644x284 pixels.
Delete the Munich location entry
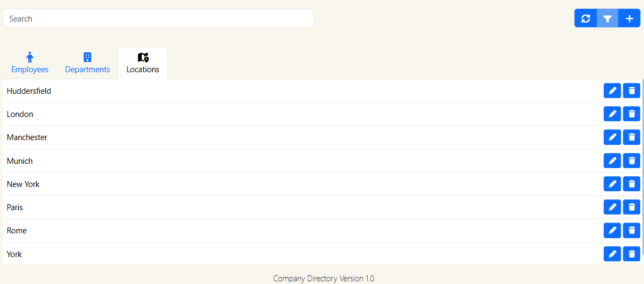(632, 161)
